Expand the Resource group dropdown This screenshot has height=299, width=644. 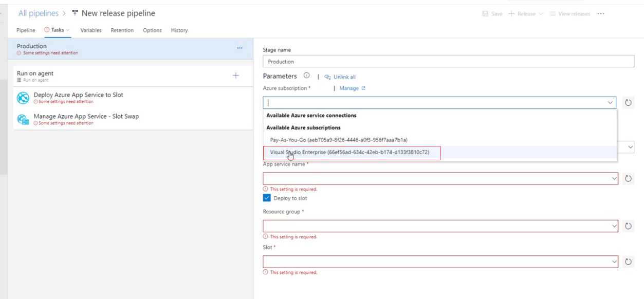click(615, 226)
